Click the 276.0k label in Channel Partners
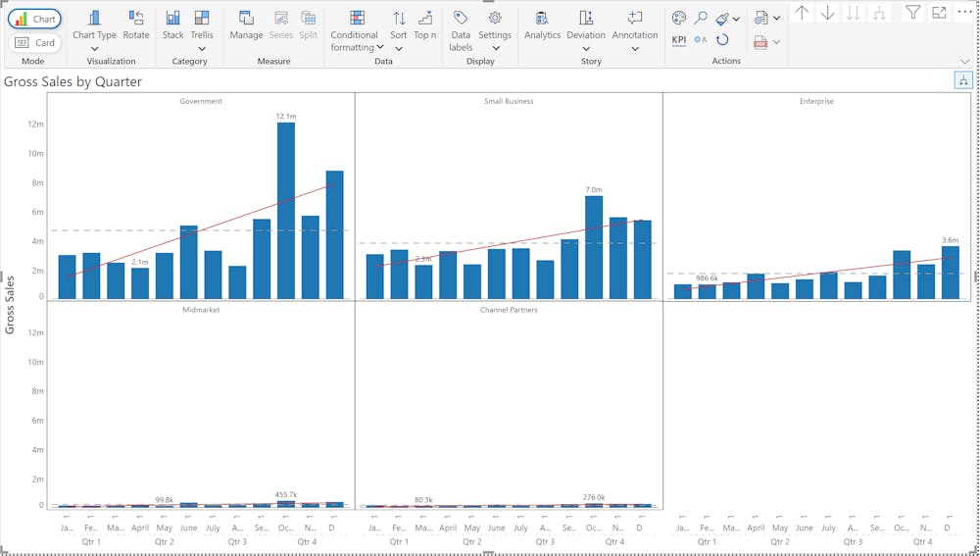Viewport: 980px width, 556px height. click(594, 498)
